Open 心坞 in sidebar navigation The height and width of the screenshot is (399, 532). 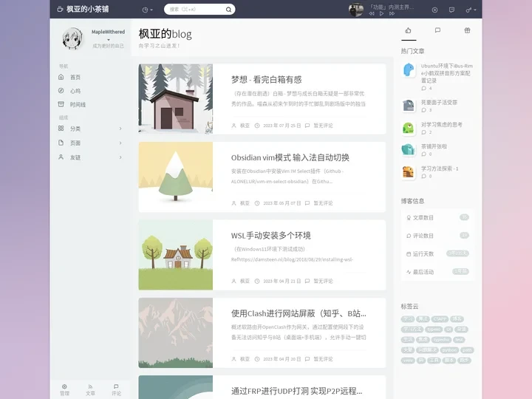pos(75,91)
